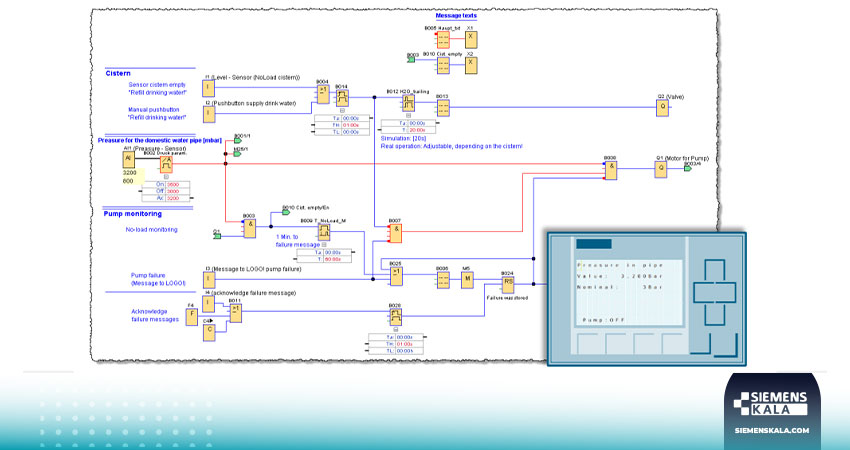Select cursor key block C4
The width and height of the screenshot is (850, 450).
(209, 332)
